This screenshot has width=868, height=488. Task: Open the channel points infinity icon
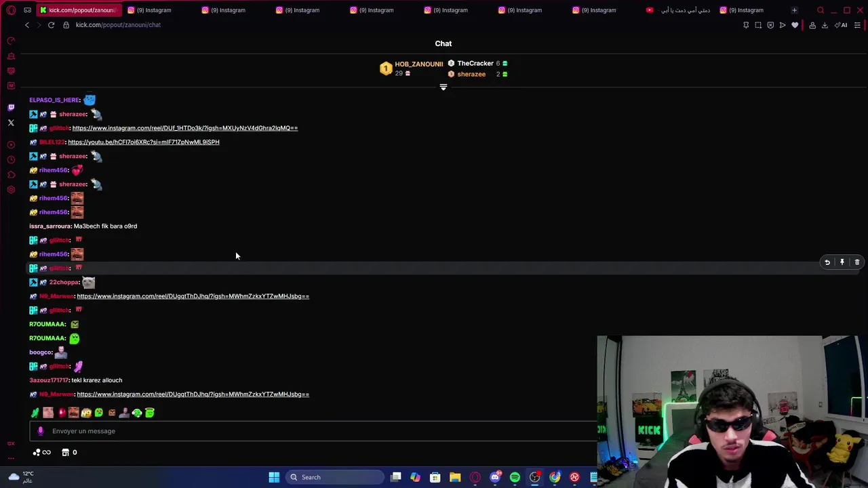[41, 452]
